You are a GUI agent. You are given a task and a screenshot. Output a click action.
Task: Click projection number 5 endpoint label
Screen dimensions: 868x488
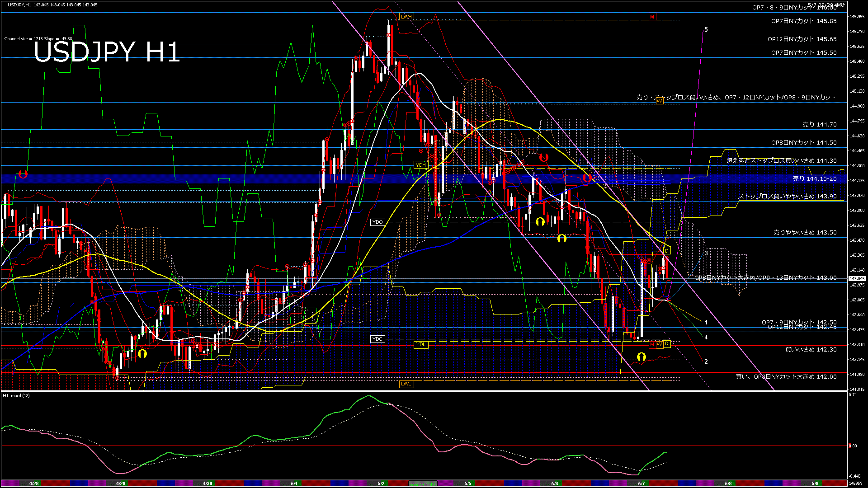[706, 30]
